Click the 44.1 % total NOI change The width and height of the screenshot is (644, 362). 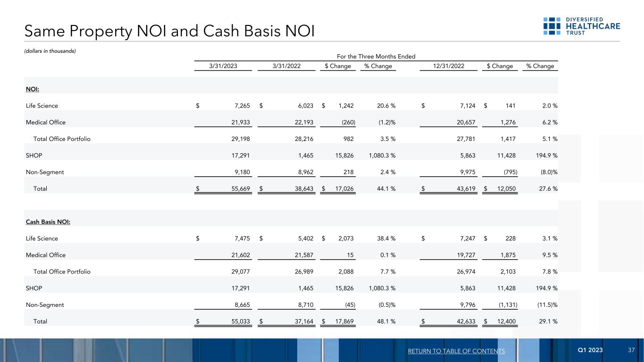pyautogui.click(x=385, y=189)
